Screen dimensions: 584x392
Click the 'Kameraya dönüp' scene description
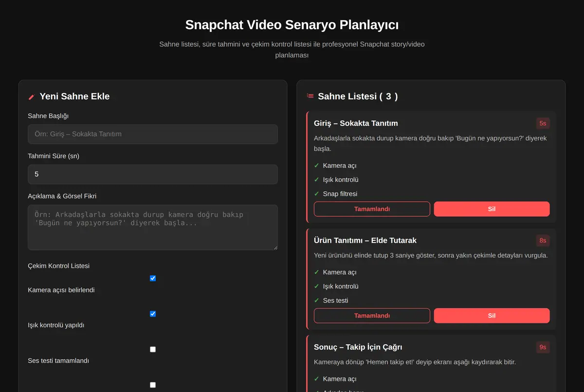(x=415, y=362)
